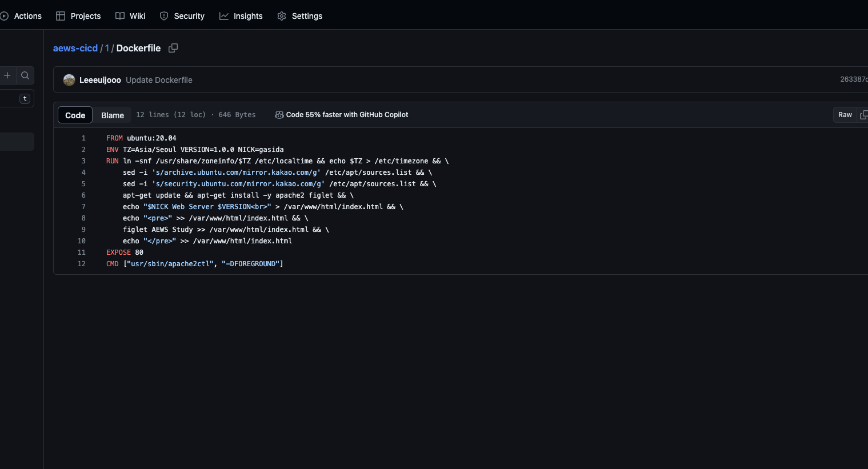Click "-DFOREGROUND" string
Screen dimensions: 868x469
[x=250, y=264]
